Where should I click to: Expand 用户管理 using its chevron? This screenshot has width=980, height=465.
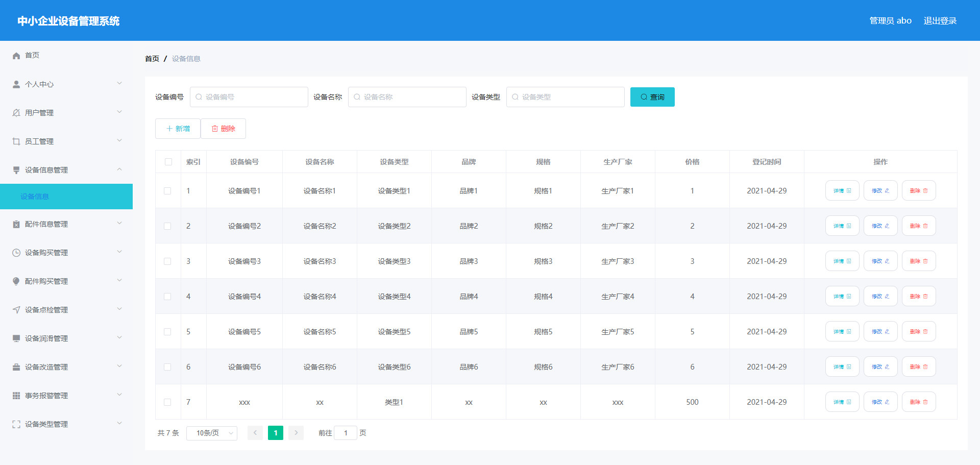tap(119, 112)
